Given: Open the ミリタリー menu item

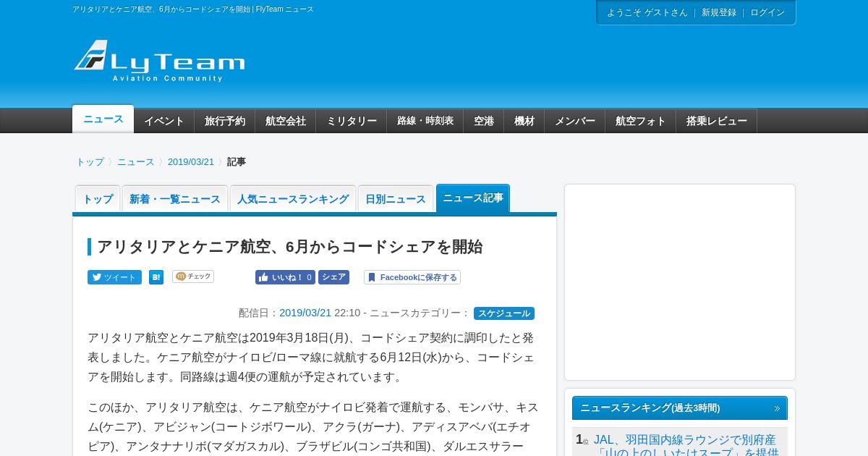Looking at the screenshot, I should click(x=352, y=121).
